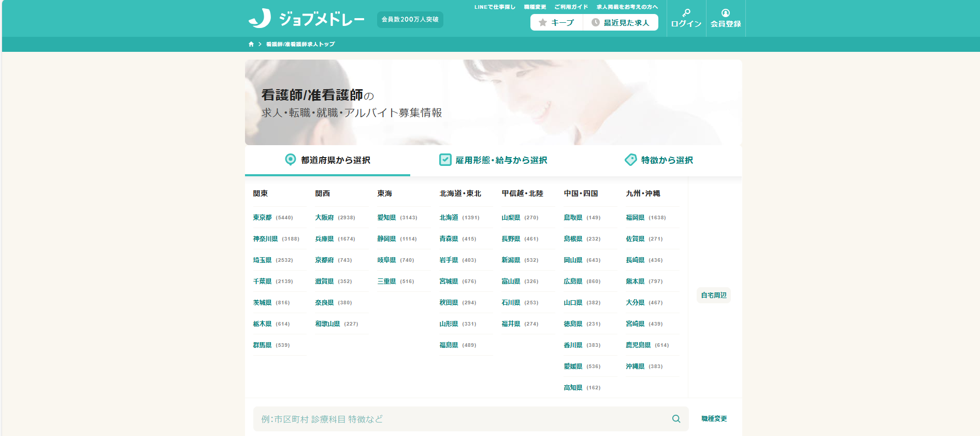Image resolution: width=980 pixels, height=436 pixels.
Task: Open LINEで仕事探し in top menu
Action: pyautogui.click(x=495, y=7)
